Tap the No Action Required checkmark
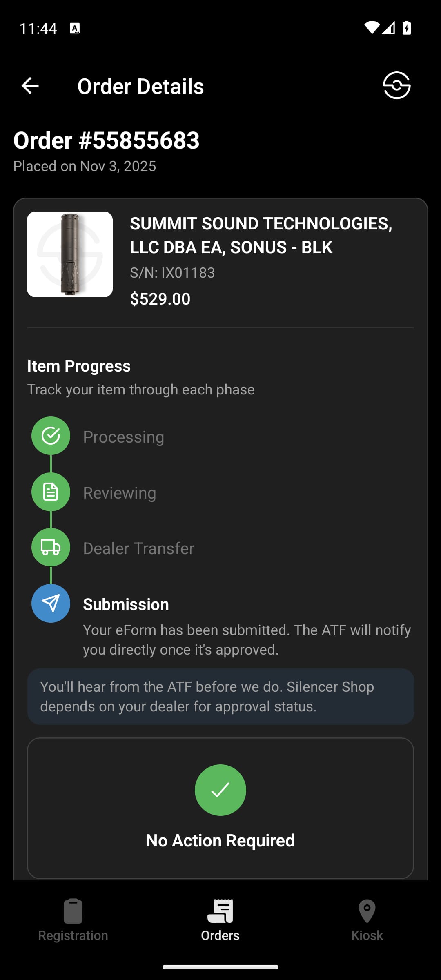The width and height of the screenshot is (441, 980). [220, 790]
